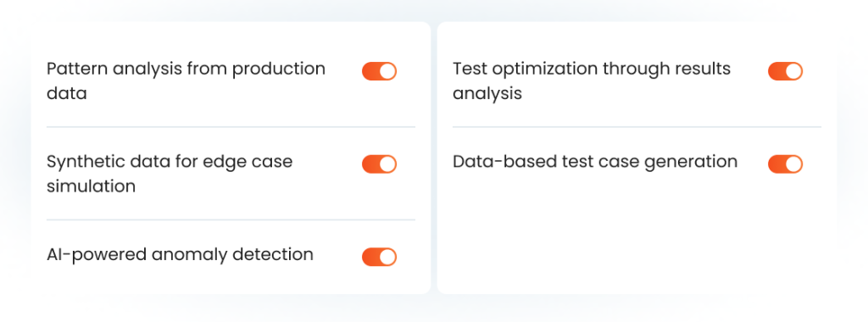Switch off Data-based test case generation
Screen dimensions: 868x322
click(x=785, y=164)
